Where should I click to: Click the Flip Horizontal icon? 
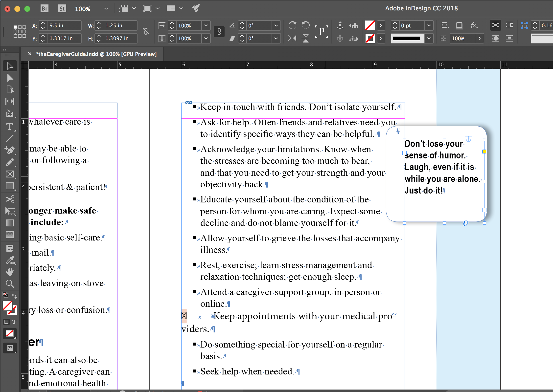click(x=292, y=38)
